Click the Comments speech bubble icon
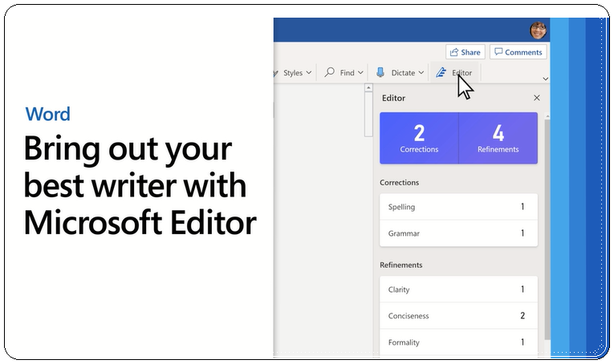Image resolution: width=614 pixels, height=364 pixels. click(498, 51)
